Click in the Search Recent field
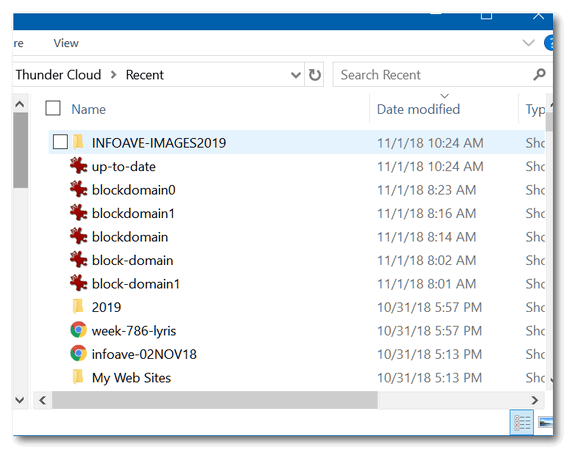The image size is (567, 450). (x=432, y=75)
